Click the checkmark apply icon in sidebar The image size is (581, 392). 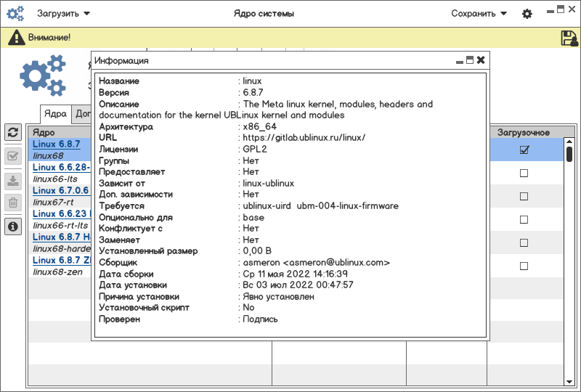13,156
